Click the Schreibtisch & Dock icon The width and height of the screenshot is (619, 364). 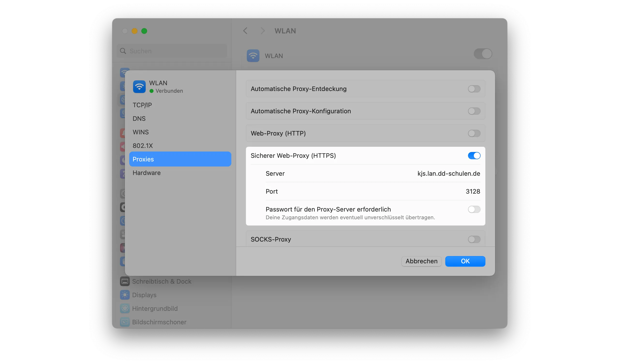pyautogui.click(x=125, y=281)
